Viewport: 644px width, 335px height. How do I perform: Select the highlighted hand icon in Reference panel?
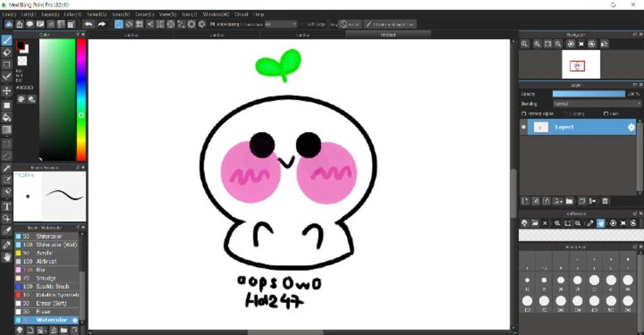pos(601,223)
